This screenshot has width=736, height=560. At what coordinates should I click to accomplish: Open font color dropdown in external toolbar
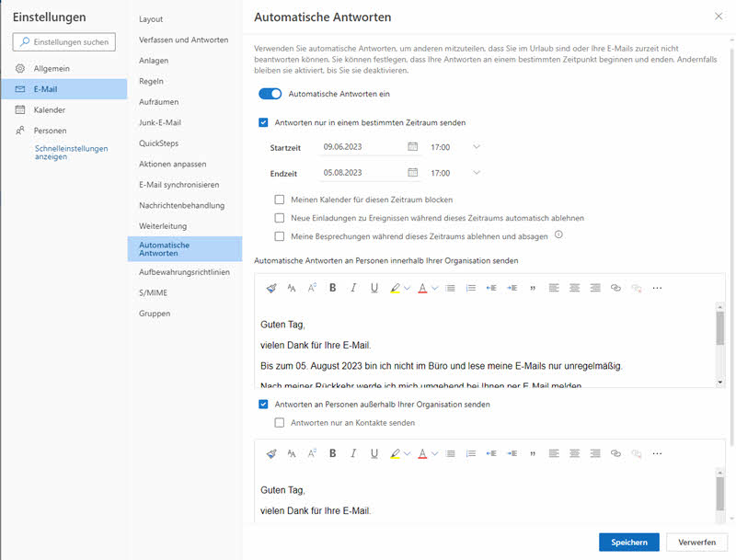coord(434,453)
